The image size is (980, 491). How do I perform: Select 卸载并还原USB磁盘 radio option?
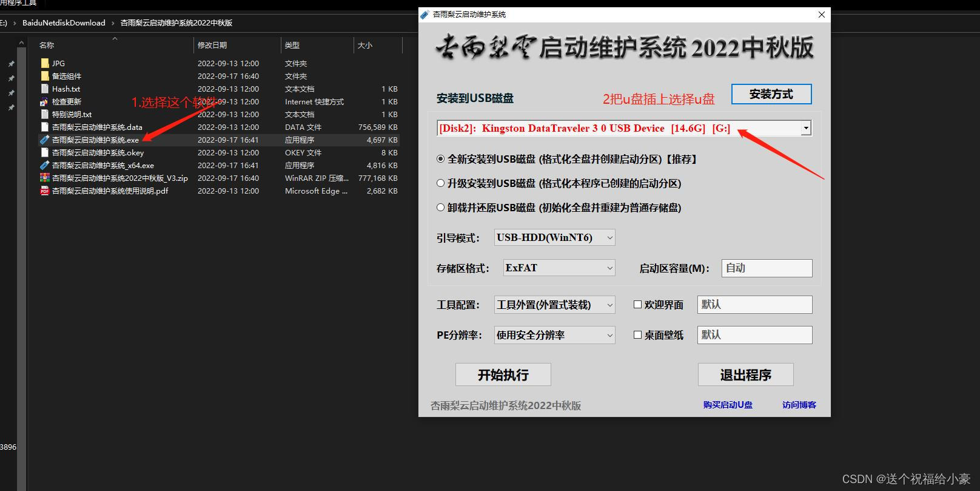pos(441,208)
